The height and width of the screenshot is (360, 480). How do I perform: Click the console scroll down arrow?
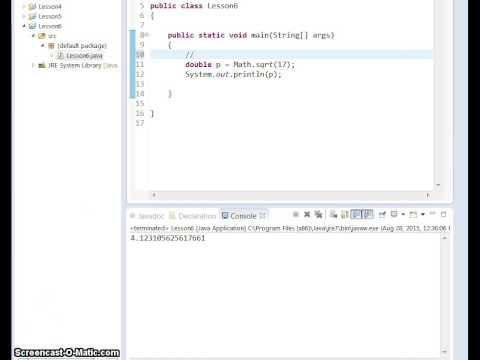point(444,351)
